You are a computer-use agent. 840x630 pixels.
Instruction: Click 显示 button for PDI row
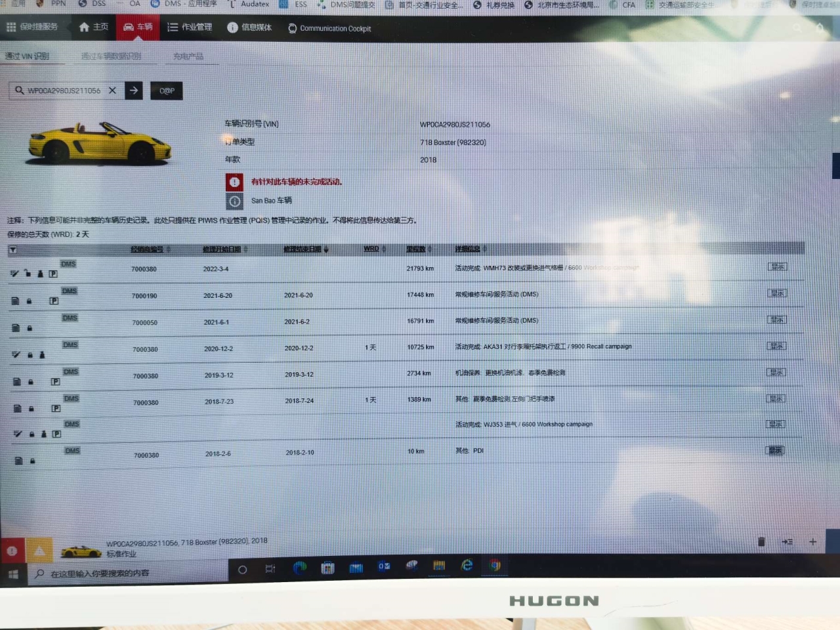pyautogui.click(x=776, y=450)
